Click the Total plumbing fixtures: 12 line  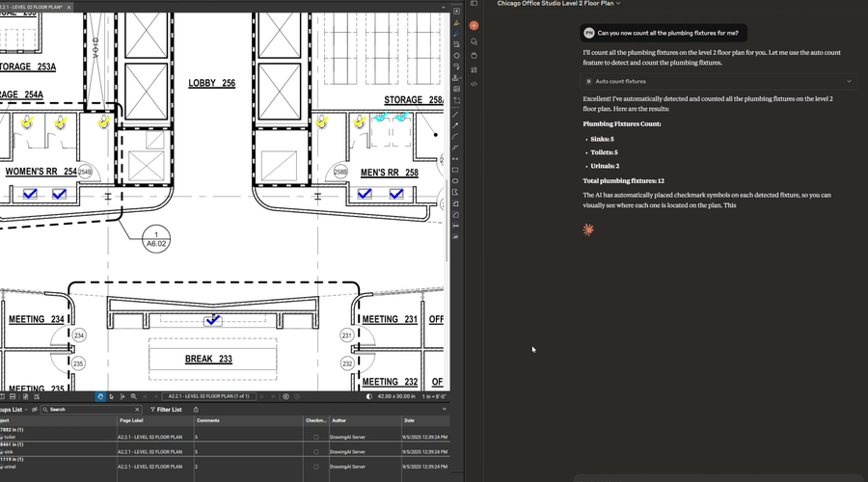click(x=623, y=181)
